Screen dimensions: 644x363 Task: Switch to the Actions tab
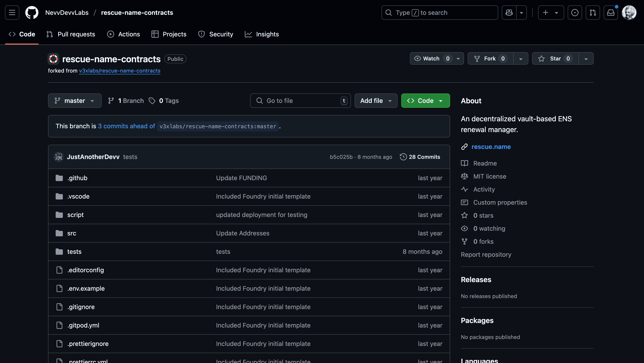coord(123,34)
